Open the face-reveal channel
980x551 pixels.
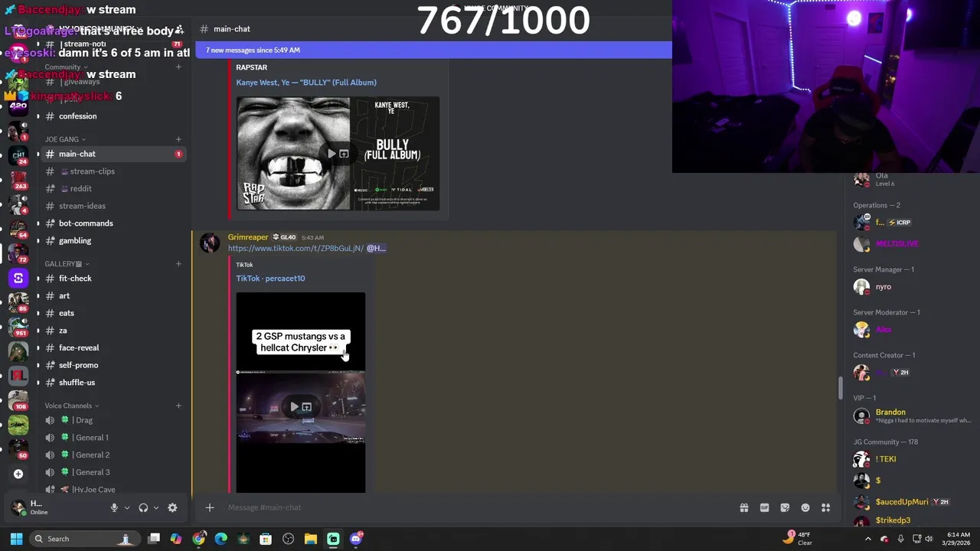point(112,348)
